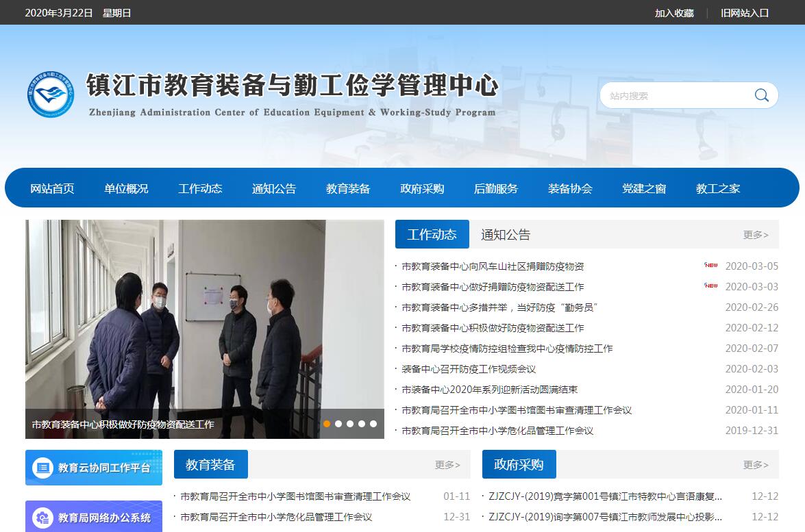Image resolution: width=805 pixels, height=532 pixels.
Task: Open 教育云协同工作平台 icon banner
Action: click(x=94, y=468)
